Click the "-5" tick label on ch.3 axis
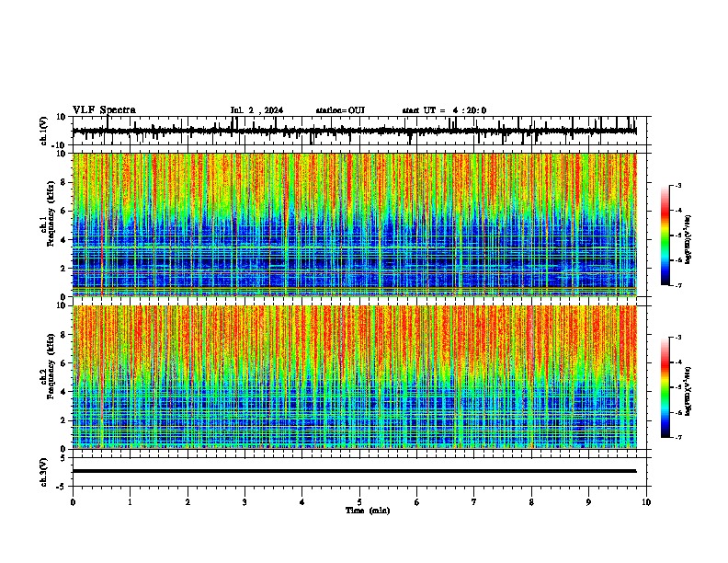Viewport: 728px width, 563px height. 63,487
